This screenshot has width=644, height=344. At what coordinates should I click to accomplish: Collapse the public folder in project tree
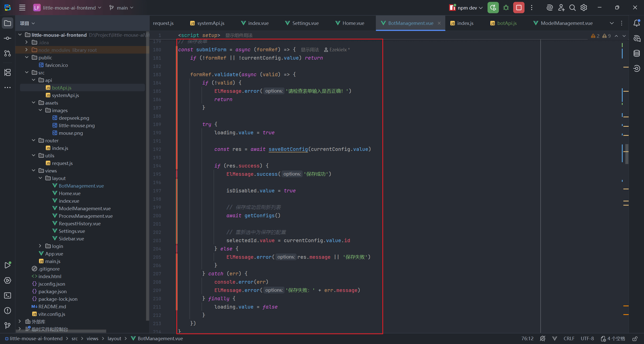(x=27, y=58)
